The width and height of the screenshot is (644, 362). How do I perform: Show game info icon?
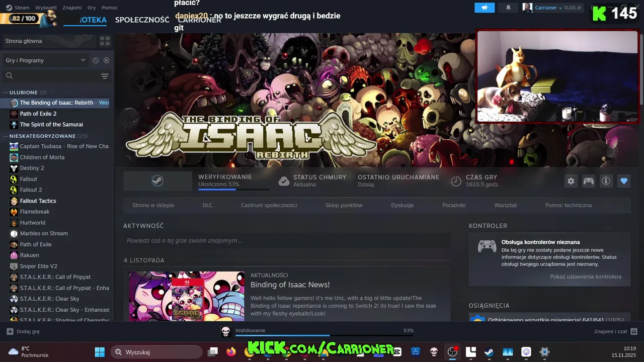[x=606, y=181]
